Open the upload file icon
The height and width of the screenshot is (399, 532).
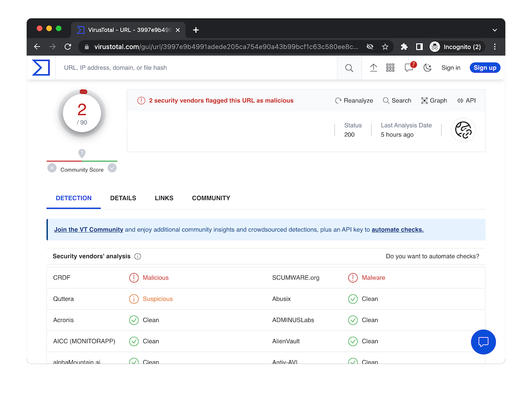click(373, 68)
